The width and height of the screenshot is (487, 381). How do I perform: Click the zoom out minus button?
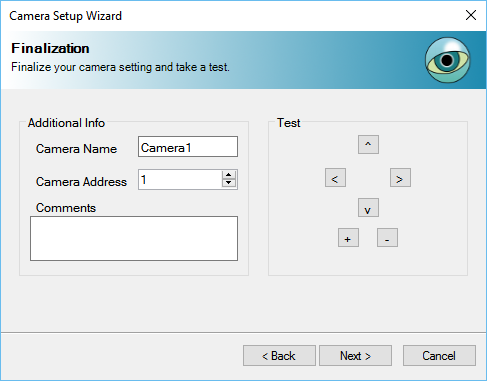click(x=387, y=238)
